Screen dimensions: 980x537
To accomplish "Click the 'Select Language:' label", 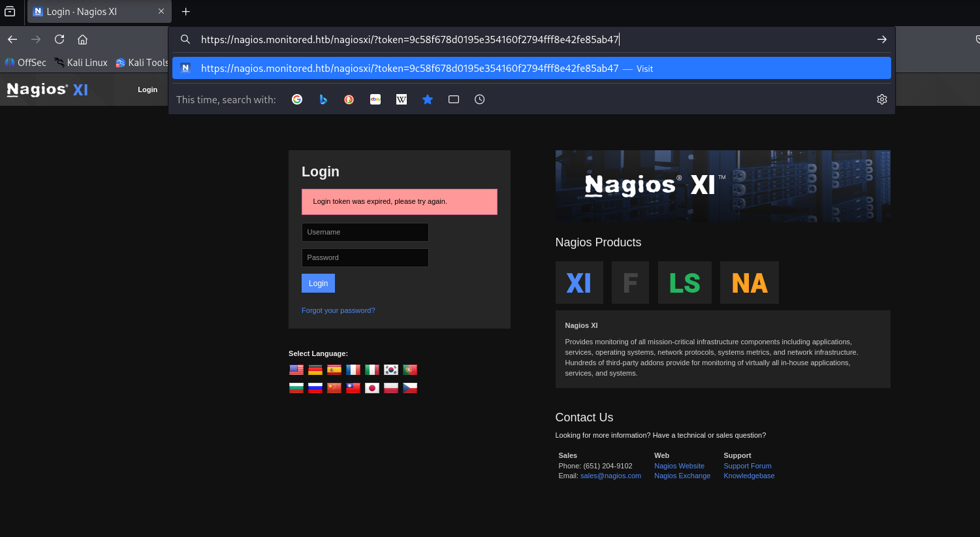I will pyautogui.click(x=318, y=353).
